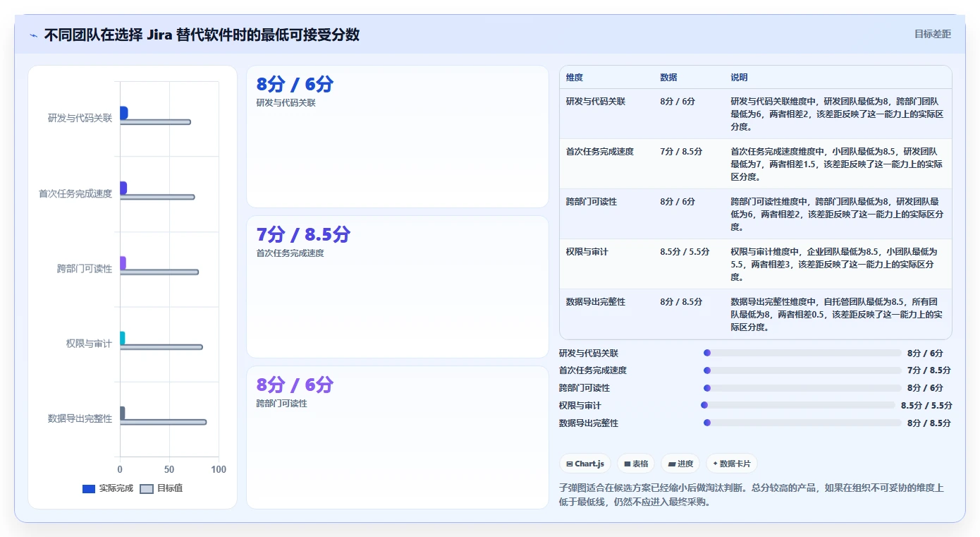Viewport: 980px width, 537px height.
Task: Click the 50 tick on the chart x-axis
Action: click(169, 470)
